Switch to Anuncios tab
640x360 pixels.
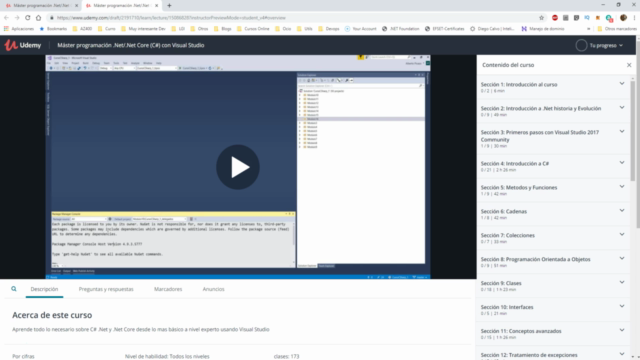(x=213, y=289)
